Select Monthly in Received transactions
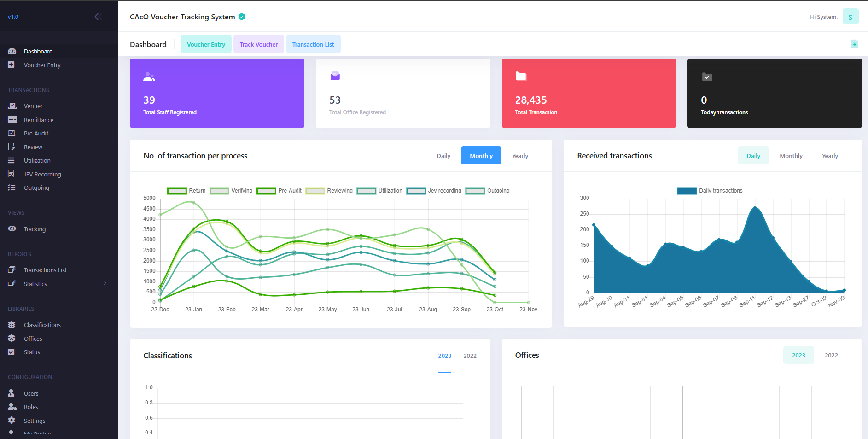This screenshot has width=868, height=439. pos(791,156)
